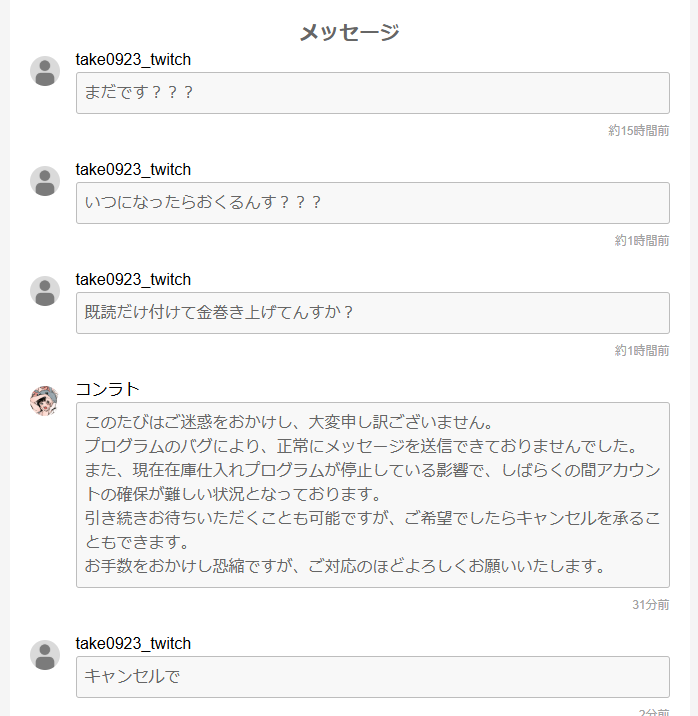The height and width of the screenshot is (716, 698).
Task: Click the 31分前 timestamp
Action: [x=651, y=605]
